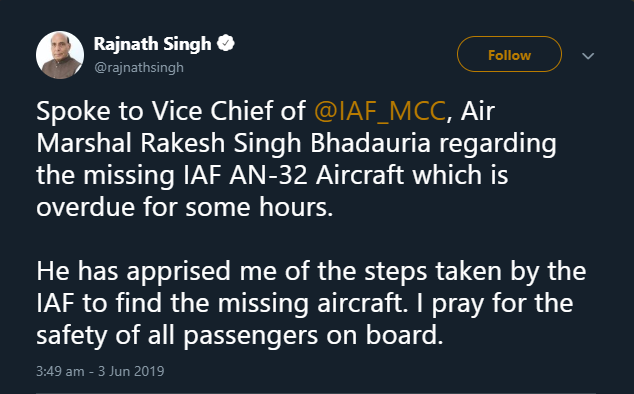Image resolution: width=634 pixels, height=394 pixels.
Task: Open Rajnath Singh's profile picture
Action: coord(60,55)
